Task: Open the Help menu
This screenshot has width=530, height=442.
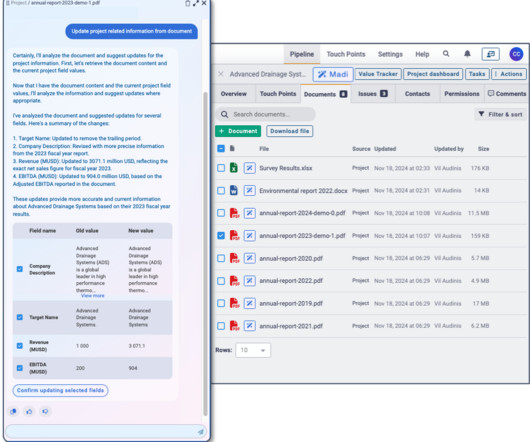Action: point(422,54)
